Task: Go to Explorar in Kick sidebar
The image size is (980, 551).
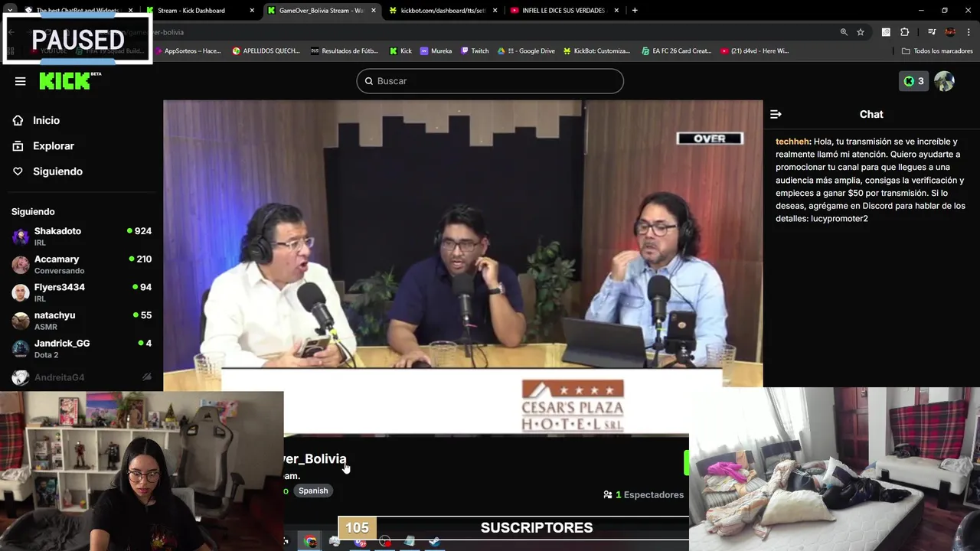Action: [x=54, y=146]
